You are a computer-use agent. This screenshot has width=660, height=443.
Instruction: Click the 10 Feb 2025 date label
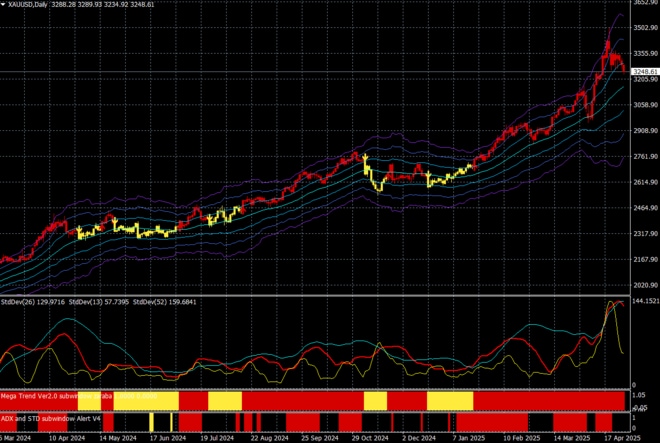521,438
